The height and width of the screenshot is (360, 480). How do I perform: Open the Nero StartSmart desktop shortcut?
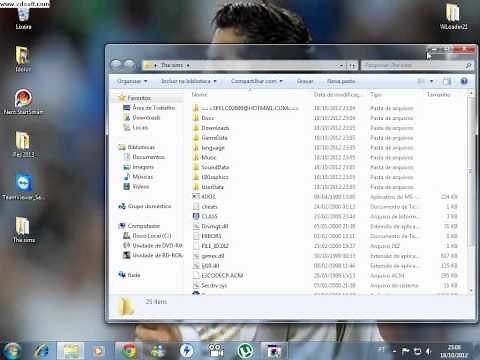pyautogui.click(x=23, y=102)
